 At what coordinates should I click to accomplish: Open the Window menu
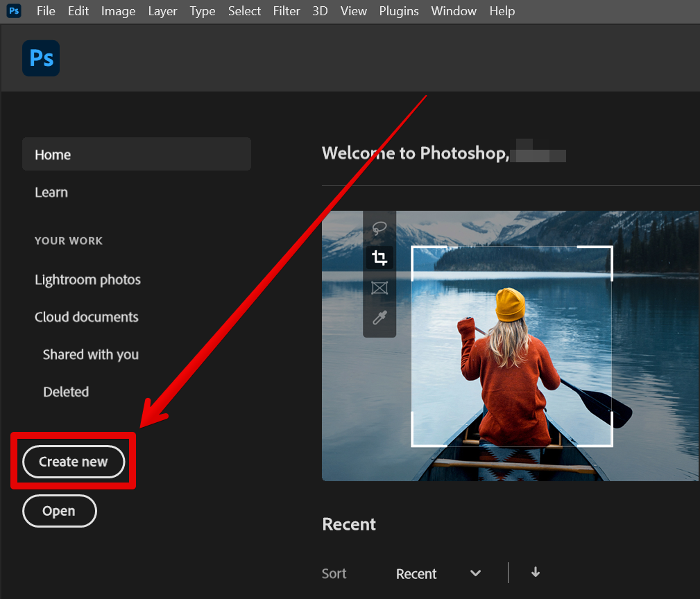pos(454,11)
